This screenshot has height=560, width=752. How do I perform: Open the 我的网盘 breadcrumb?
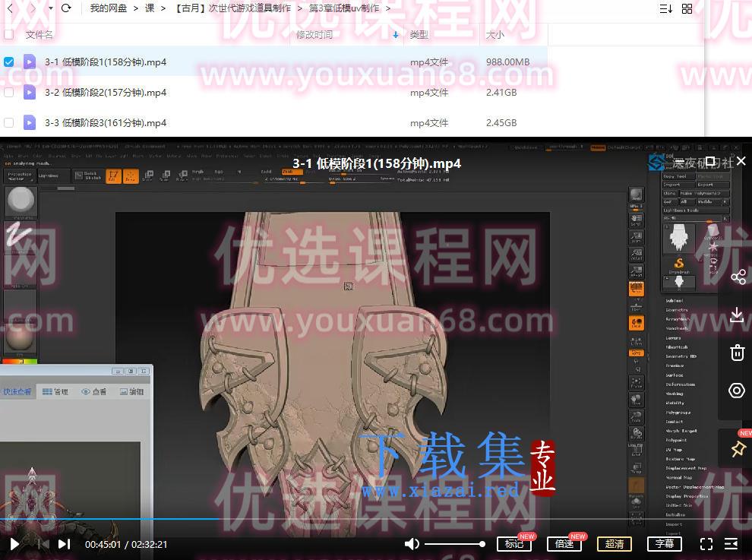[109, 8]
